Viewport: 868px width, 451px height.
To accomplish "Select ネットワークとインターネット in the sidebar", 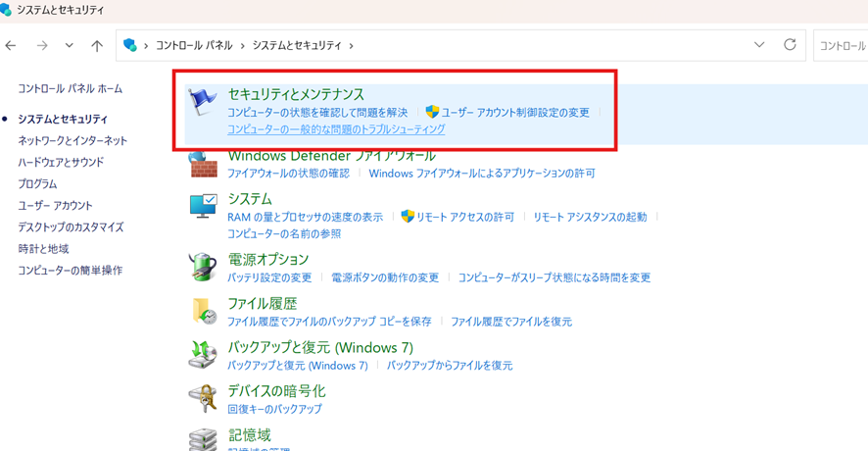I will point(72,140).
